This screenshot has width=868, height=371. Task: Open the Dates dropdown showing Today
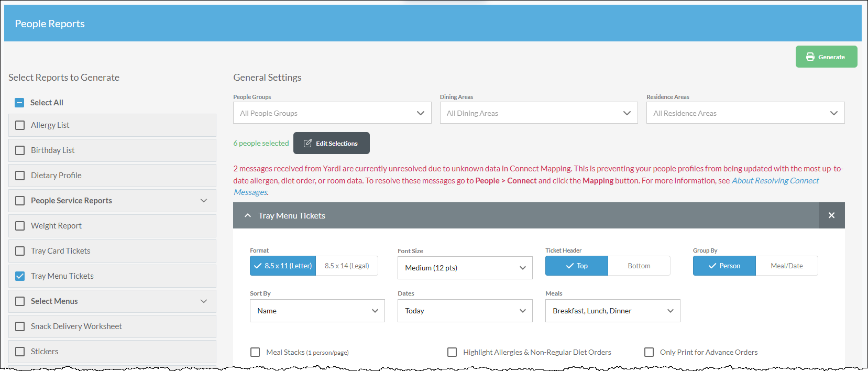pyautogui.click(x=465, y=311)
